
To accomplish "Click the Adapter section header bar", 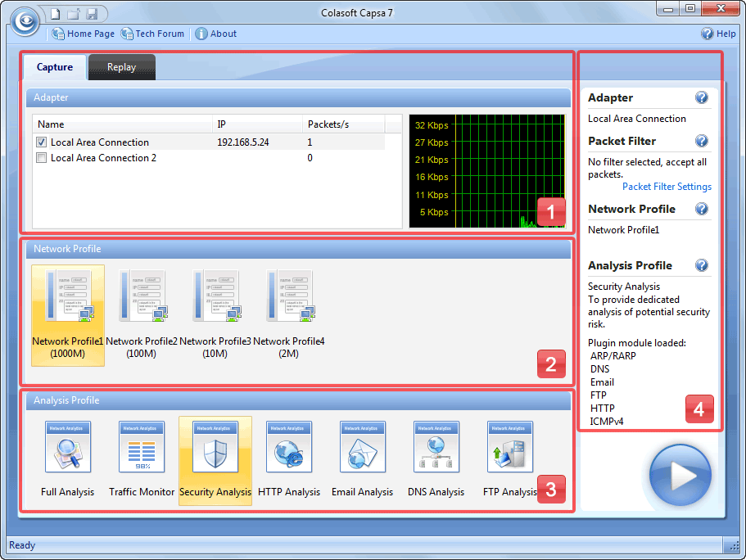I will 298,97.
